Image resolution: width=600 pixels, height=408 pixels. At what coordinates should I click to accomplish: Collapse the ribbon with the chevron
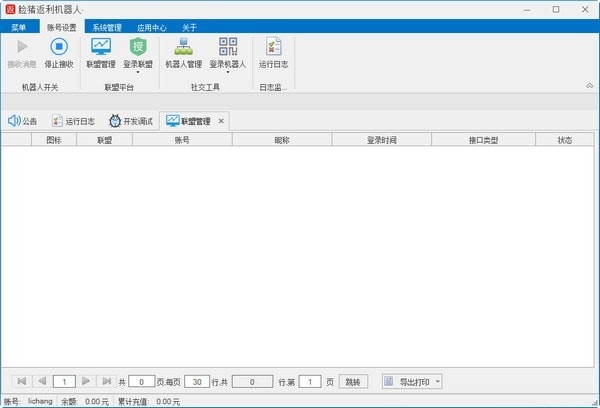(589, 86)
